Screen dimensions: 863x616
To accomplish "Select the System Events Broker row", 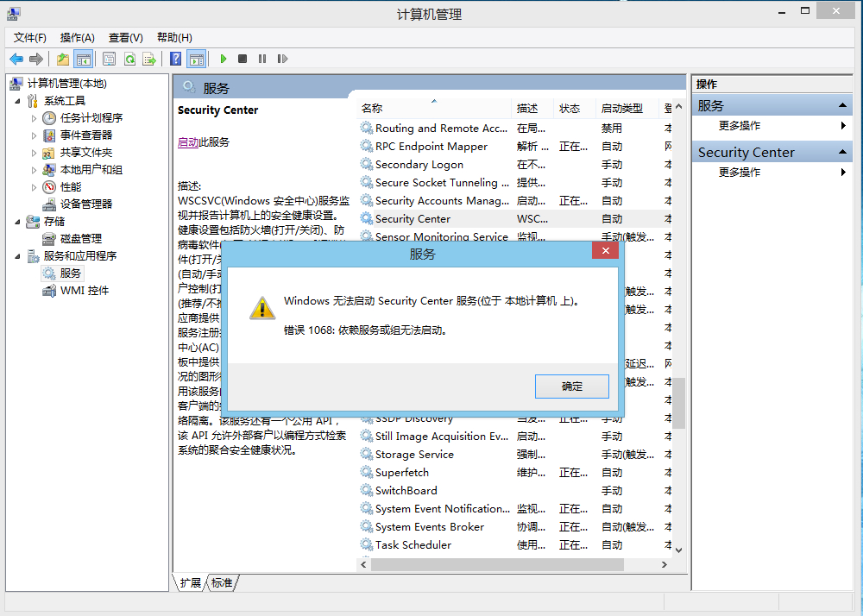I will [514, 527].
